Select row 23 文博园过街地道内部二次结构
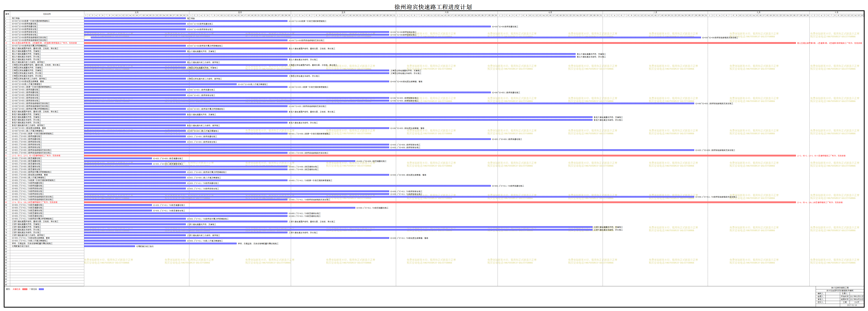 pos(44,79)
